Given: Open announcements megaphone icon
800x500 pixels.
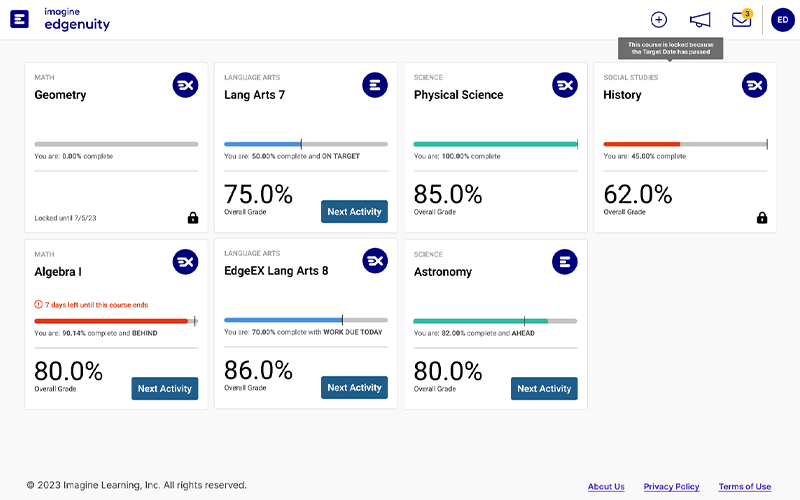Looking at the screenshot, I should [700, 20].
